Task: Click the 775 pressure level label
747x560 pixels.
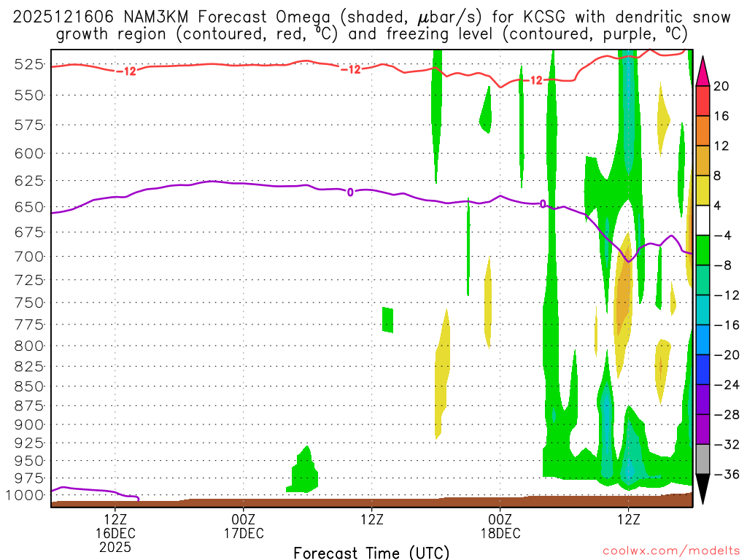Action: [x=29, y=324]
